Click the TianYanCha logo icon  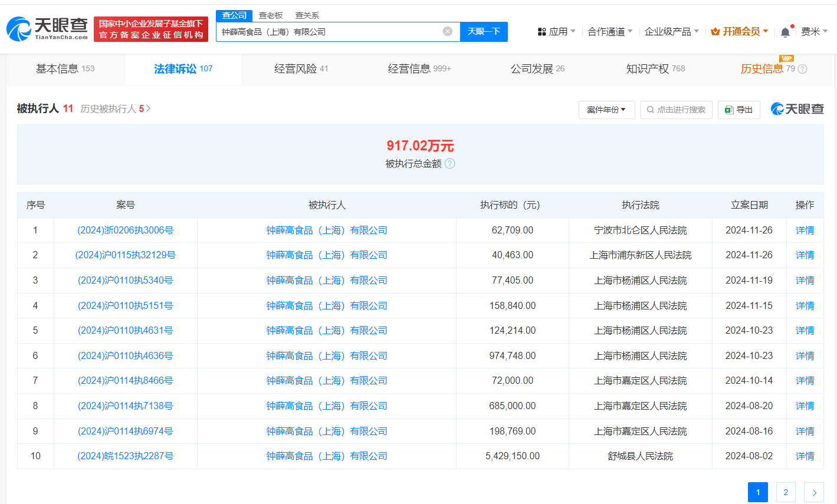19,29
